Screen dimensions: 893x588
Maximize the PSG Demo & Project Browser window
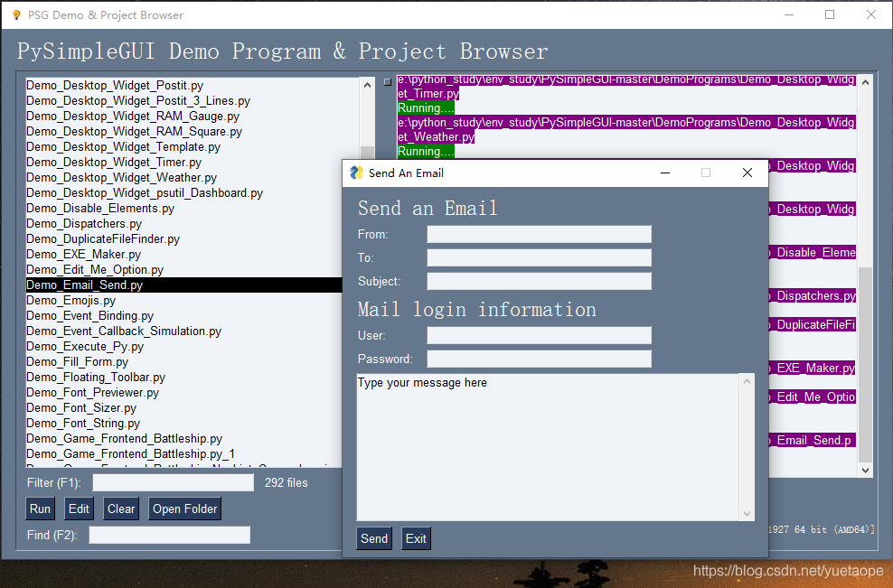[830, 14]
